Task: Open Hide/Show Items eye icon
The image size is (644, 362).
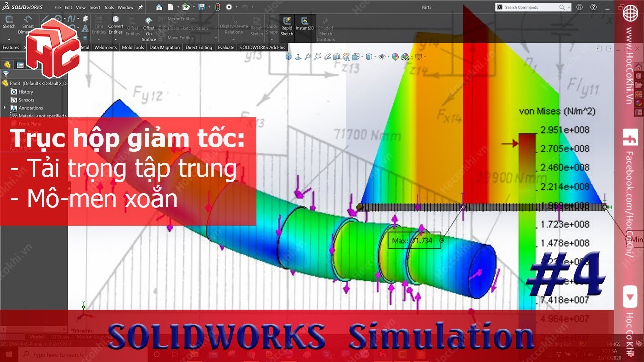Action: click(x=382, y=57)
